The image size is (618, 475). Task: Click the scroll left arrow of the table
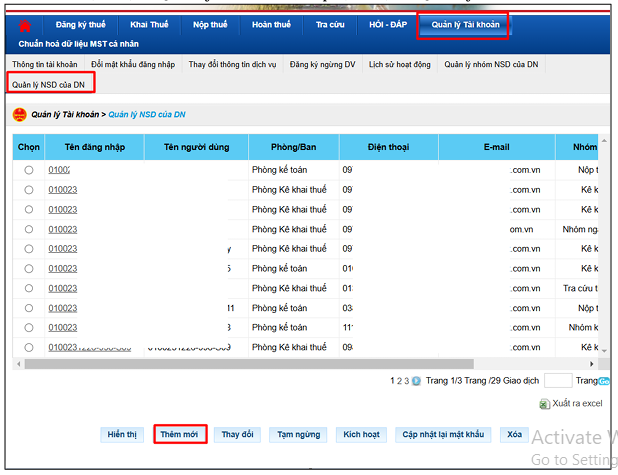(19, 364)
